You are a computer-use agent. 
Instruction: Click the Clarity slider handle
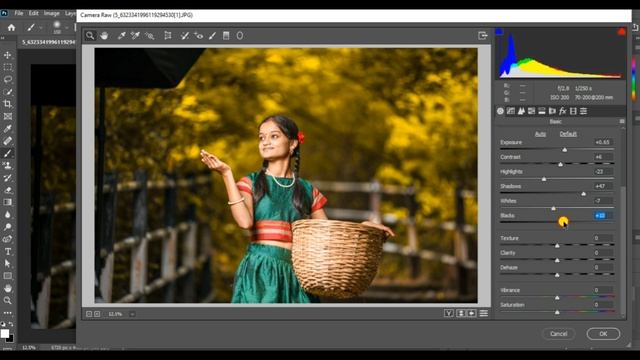point(557,260)
